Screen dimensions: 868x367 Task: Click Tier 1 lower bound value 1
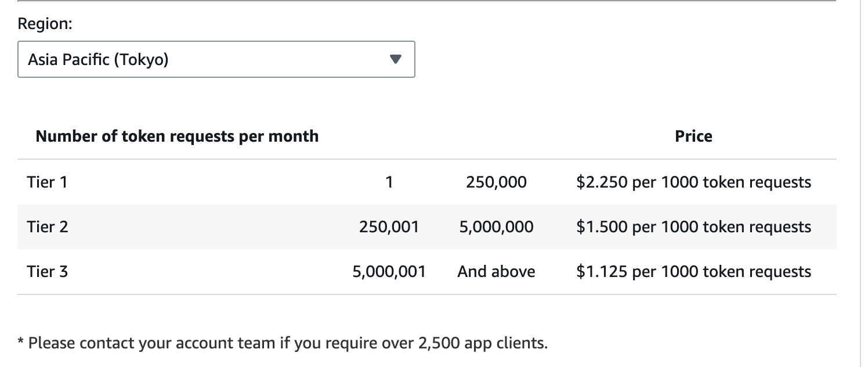pos(389,182)
